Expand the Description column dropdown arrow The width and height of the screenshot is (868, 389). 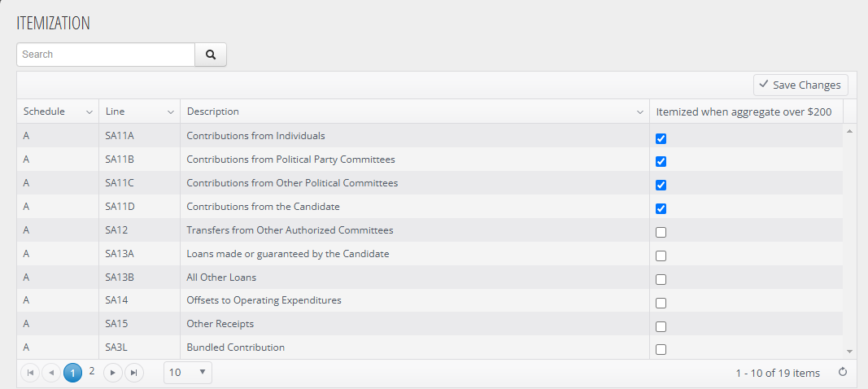640,112
